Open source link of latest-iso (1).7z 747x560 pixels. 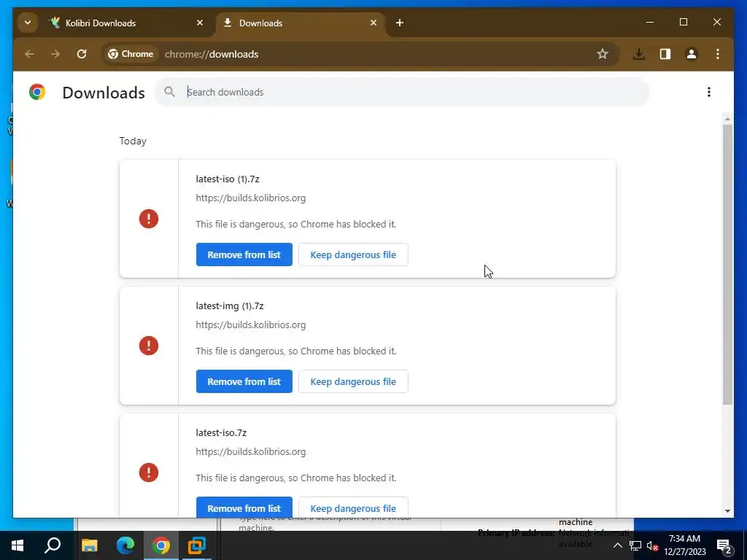(251, 198)
